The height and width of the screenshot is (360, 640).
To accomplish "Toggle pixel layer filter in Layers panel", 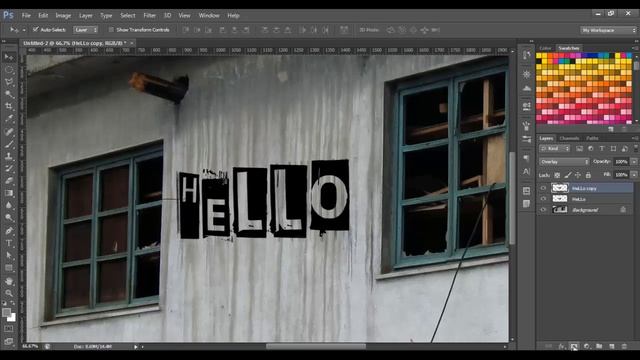I will tap(579, 149).
